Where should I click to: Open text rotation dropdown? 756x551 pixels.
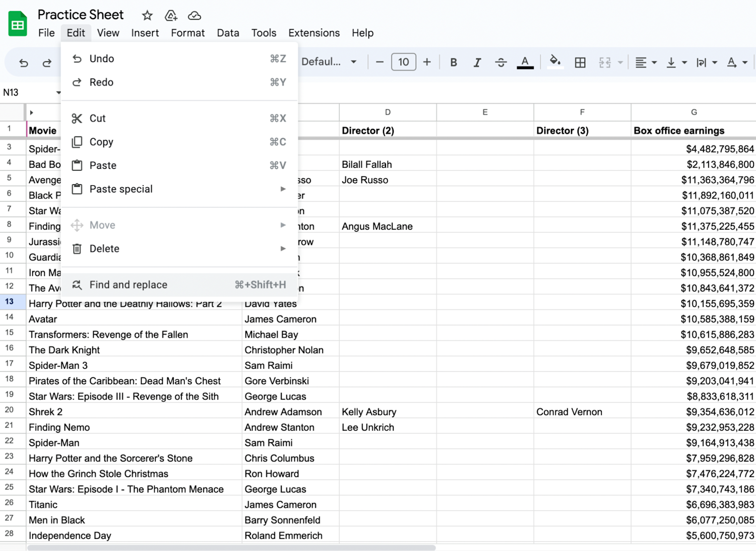737,62
